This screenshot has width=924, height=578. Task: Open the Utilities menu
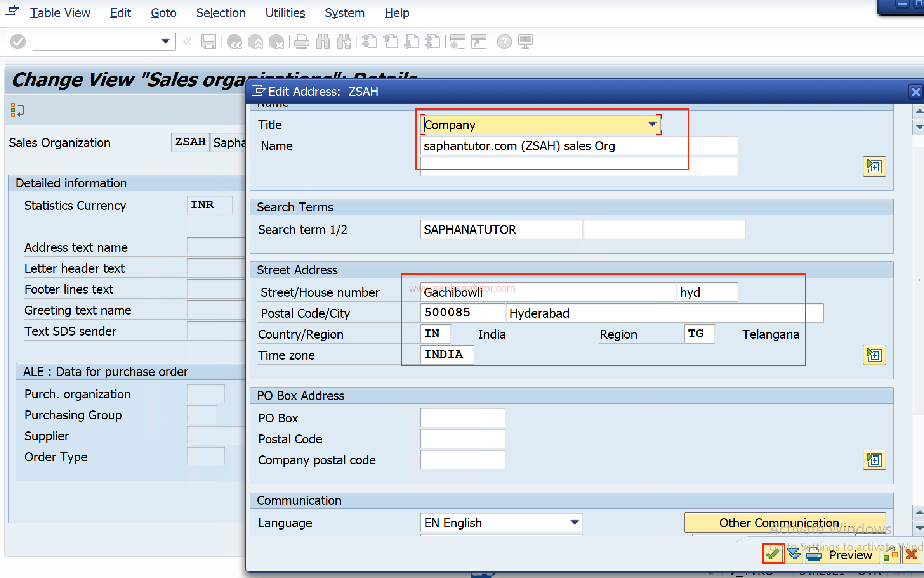coord(285,13)
